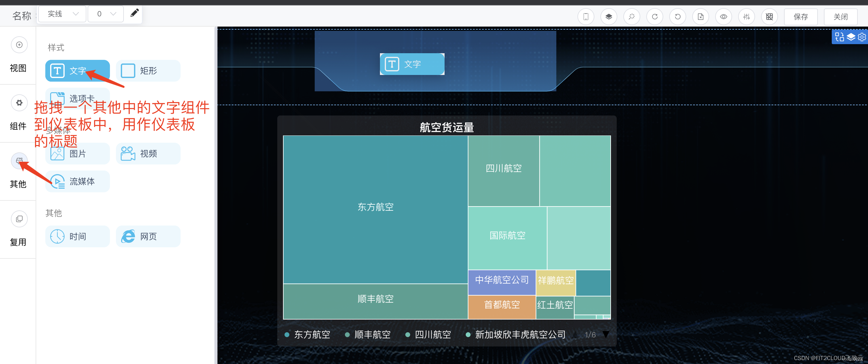868x364 pixels.
Task: Select the 图片 (image) component
Action: click(x=77, y=153)
